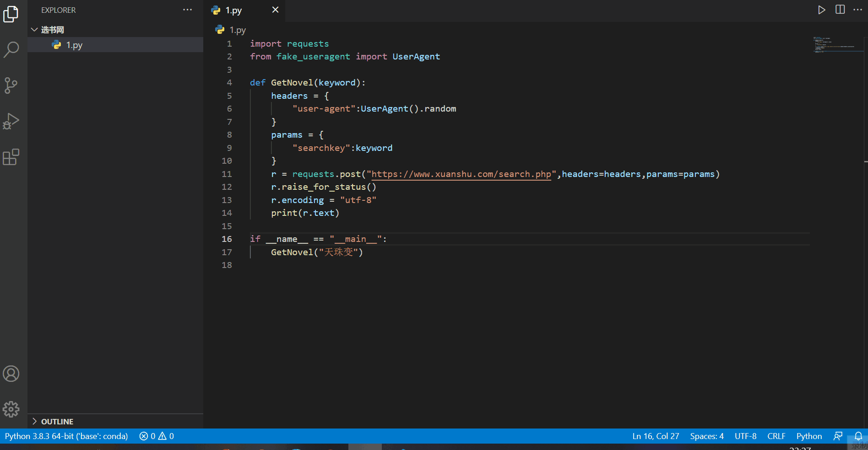Click the Accounts icon in activity bar
868x450 pixels.
(x=11, y=374)
